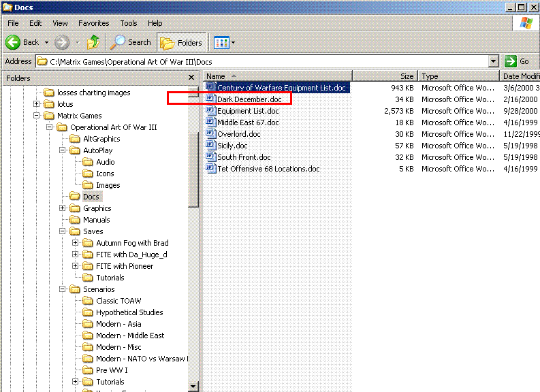540x392 pixels.
Task: Select Century of Warfare Equipment List.doc icon
Action: tap(210, 87)
